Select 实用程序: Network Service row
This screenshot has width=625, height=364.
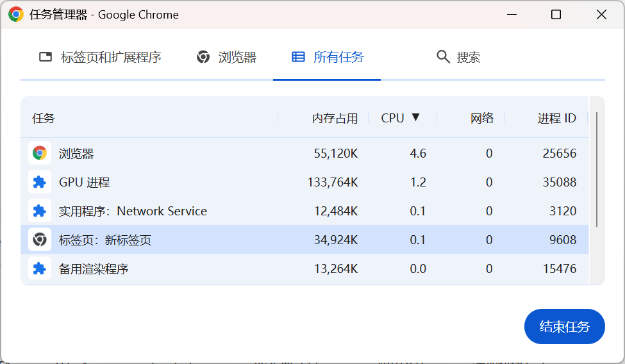tap(304, 211)
